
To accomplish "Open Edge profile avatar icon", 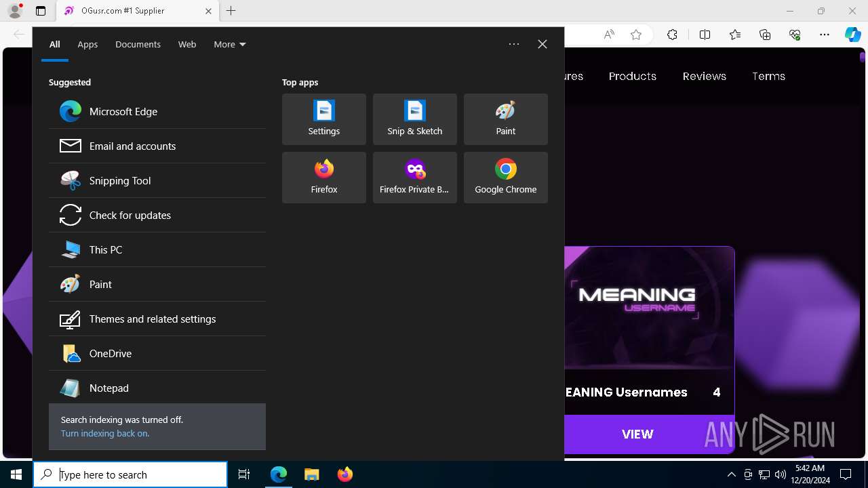I will pyautogui.click(x=15, y=11).
